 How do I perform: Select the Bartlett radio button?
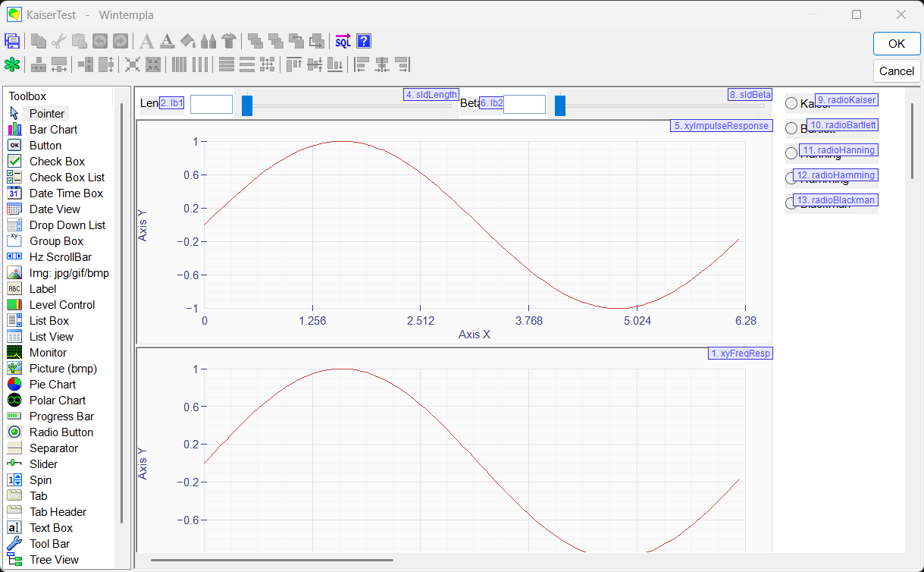[x=791, y=128]
